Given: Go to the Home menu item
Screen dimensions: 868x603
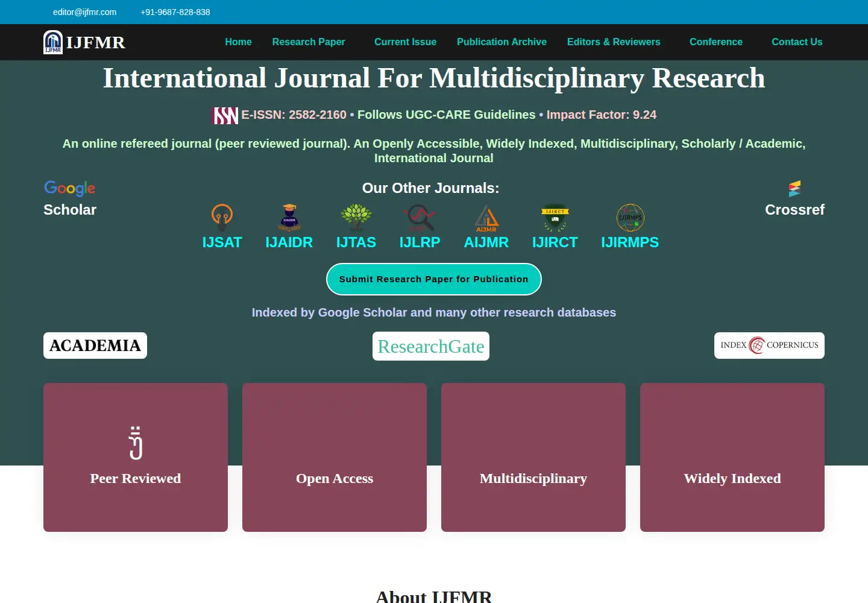Looking at the screenshot, I should (238, 42).
